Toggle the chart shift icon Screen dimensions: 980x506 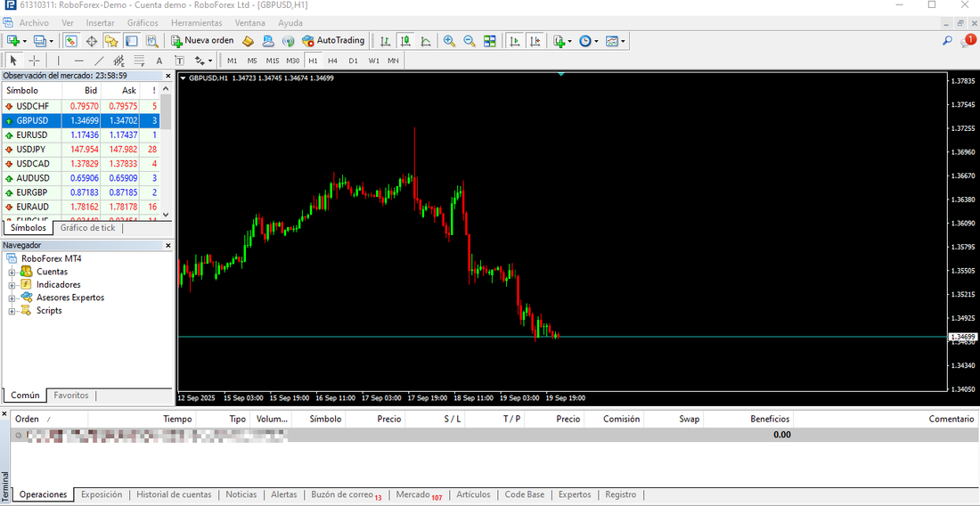click(x=535, y=41)
